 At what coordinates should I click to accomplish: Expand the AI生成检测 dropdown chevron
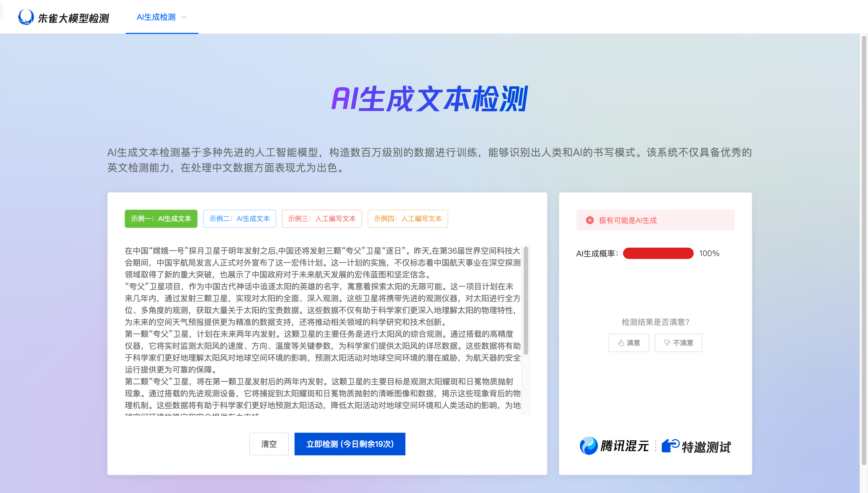coord(184,17)
